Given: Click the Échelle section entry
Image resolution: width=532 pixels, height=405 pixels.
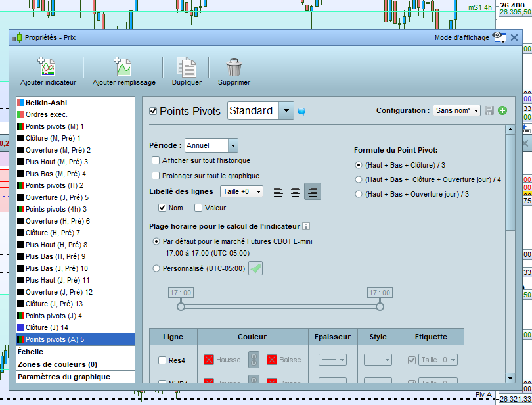Looking at the screenshot, I should pyautogui.click(x=31, y=352).
